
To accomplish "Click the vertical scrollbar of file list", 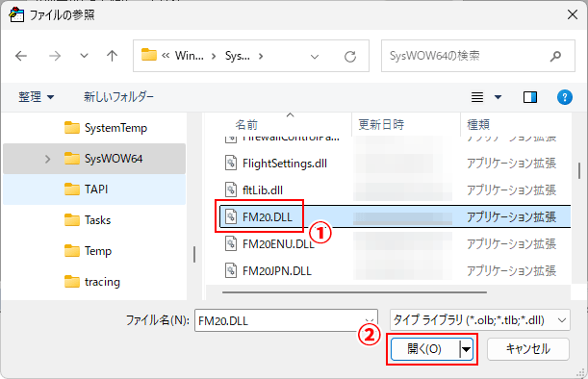I will pyautogui.click(x=579, y=171).
